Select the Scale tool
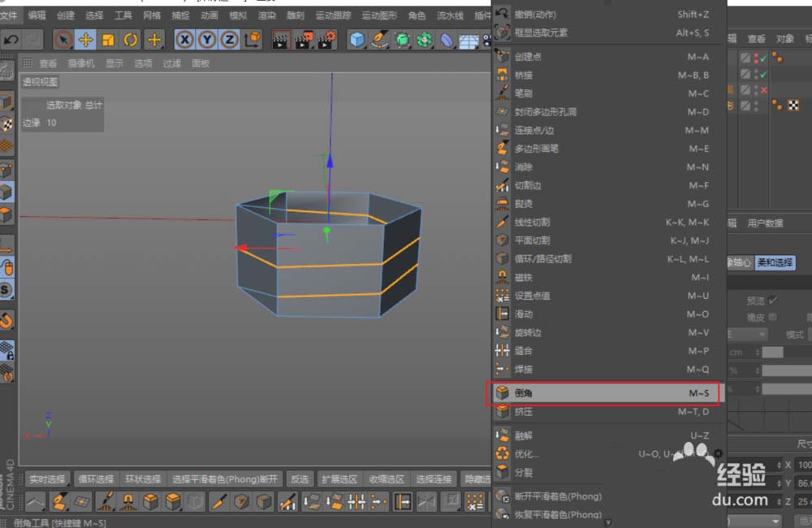 [x=107, y=41]
